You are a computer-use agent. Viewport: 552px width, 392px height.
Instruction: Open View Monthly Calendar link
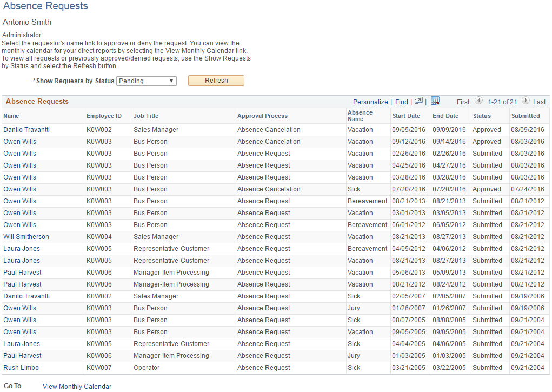click(x=77, y=387)
